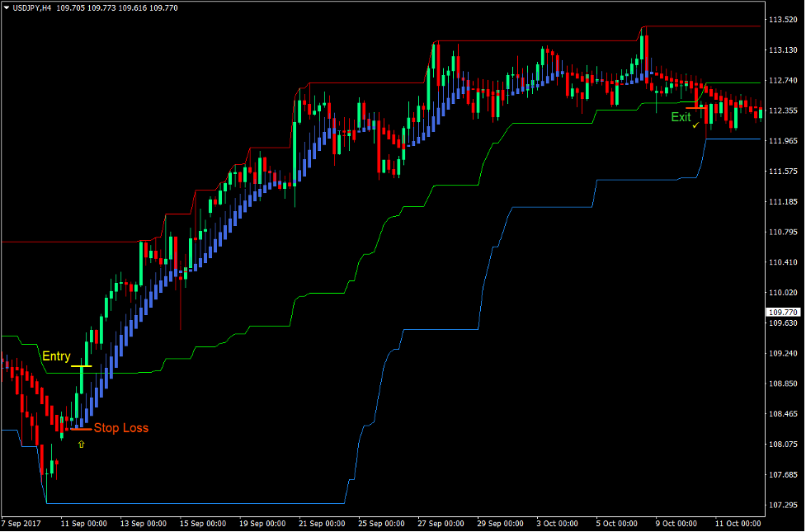806x532 pixels.
Task: Click price axis value 113.130
Action: [783, 49]
